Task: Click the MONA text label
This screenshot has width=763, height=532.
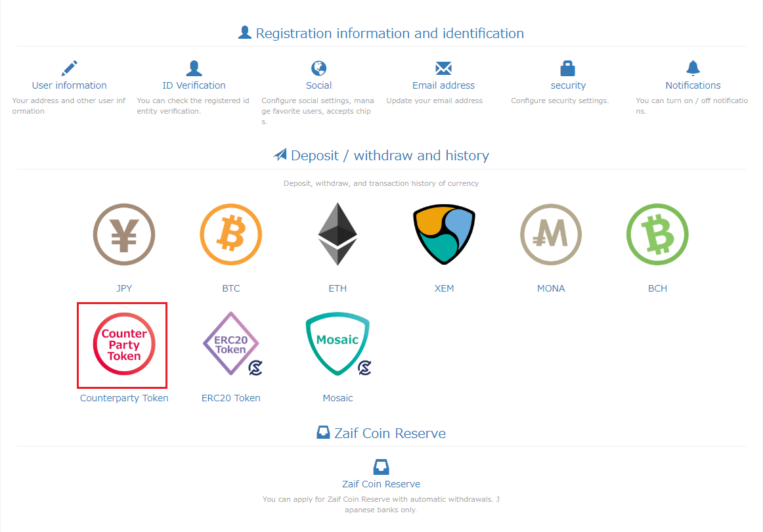Action: (551, 288)
